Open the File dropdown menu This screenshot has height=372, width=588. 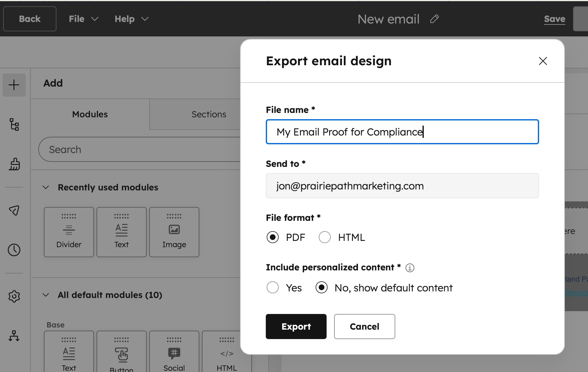[83, 19]
